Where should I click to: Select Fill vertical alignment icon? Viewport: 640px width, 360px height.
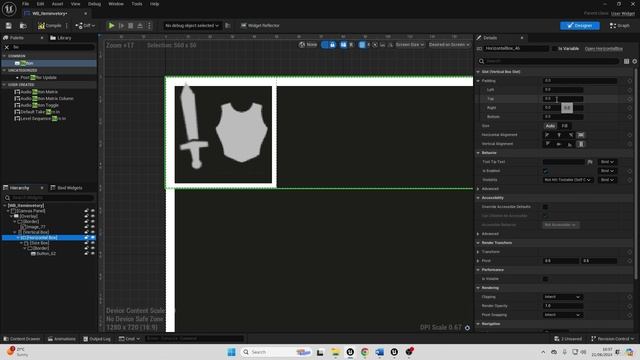click(581, 144)
